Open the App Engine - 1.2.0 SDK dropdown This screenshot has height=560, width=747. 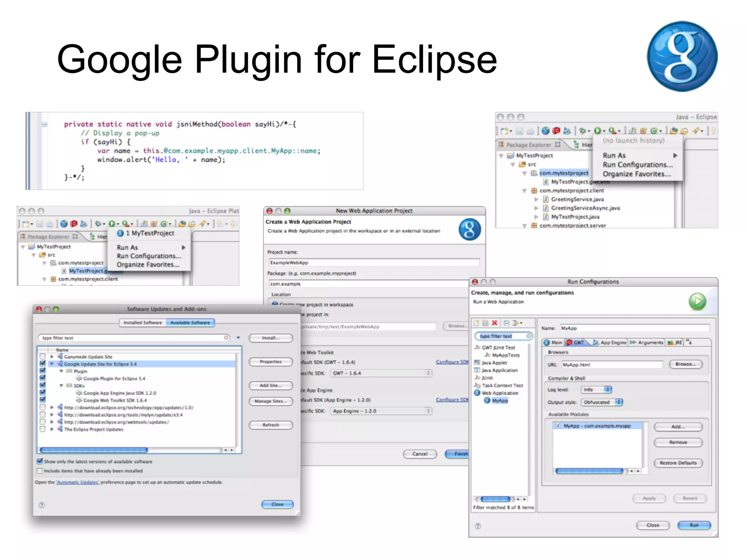click(381, 411)
